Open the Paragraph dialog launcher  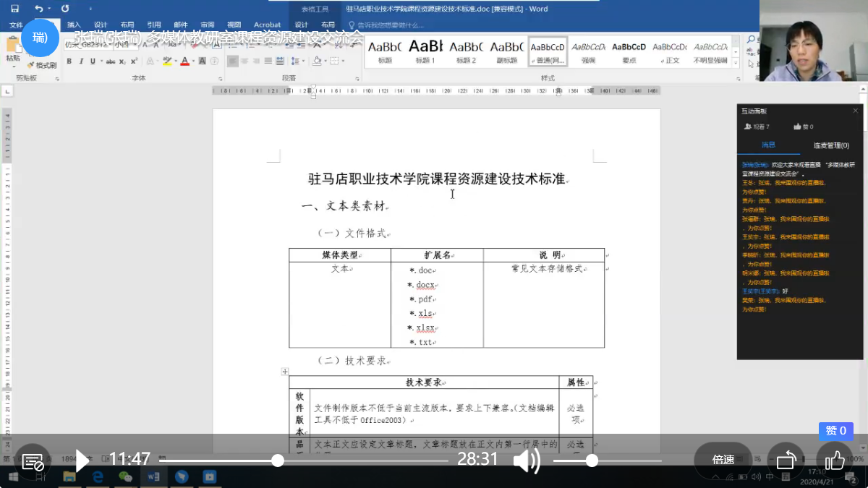(x=356, y=79)
